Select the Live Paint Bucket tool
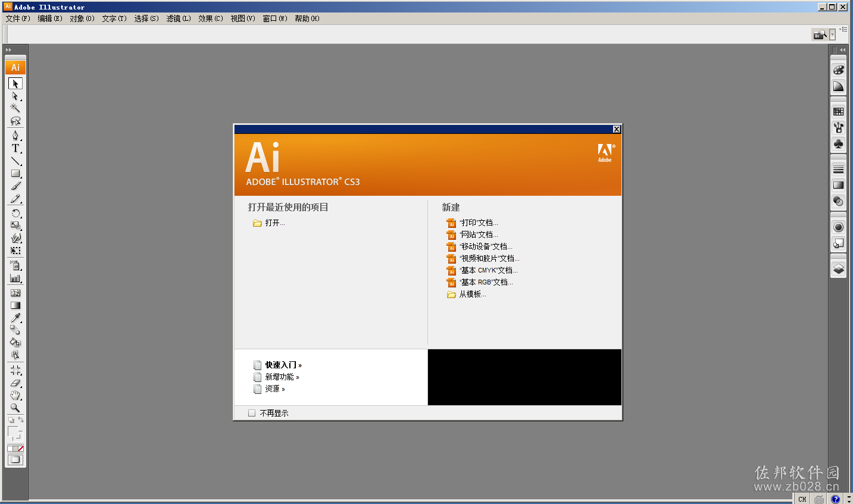The height and width of the screenshot is (504, 853). [15, 343]
